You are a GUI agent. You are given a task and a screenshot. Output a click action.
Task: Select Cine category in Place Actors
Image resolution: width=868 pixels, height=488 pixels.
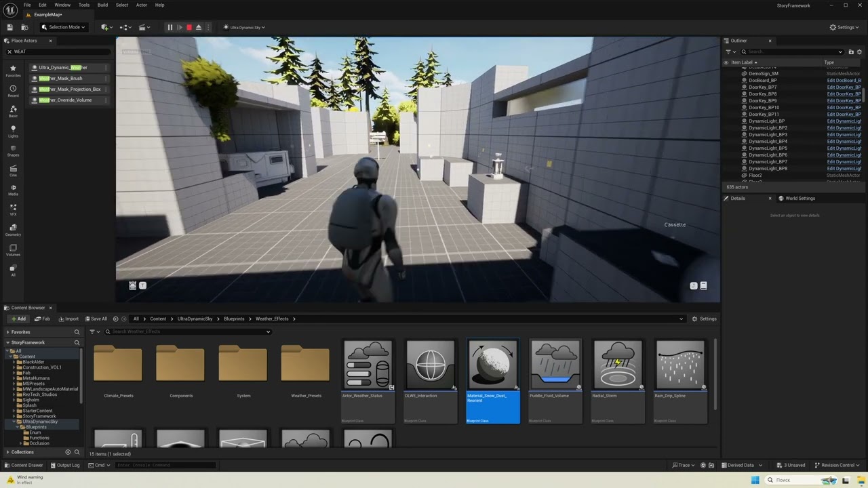[13, 170]
